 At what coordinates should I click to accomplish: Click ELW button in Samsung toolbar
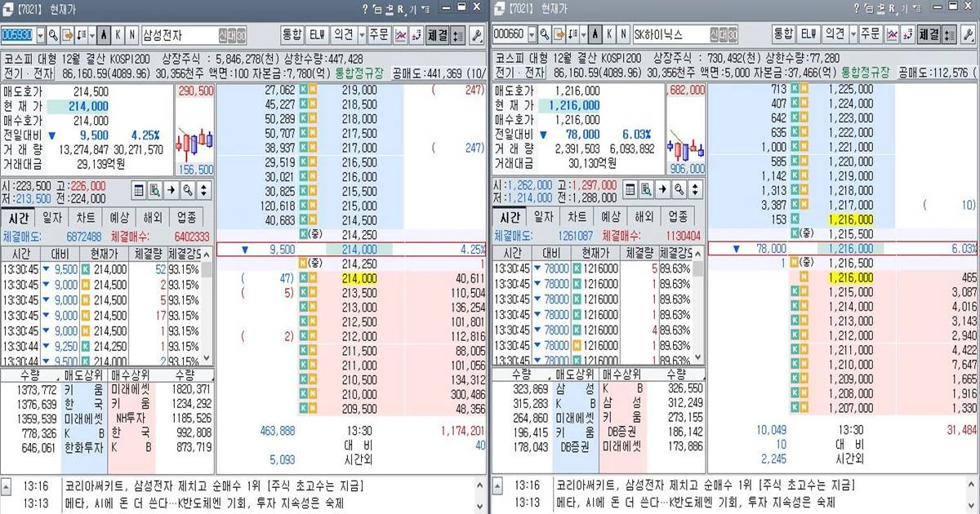coord(317,35)
